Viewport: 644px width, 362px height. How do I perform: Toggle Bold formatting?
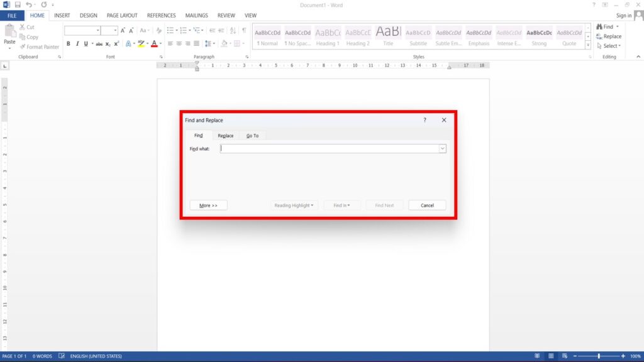click(69, 43)
